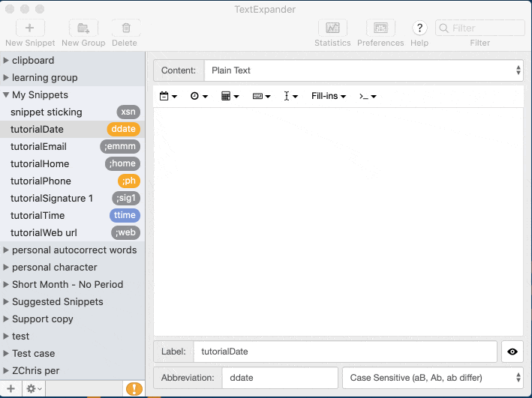Select the tutorialPhone snippet

pyautogui.click(x=72, y=181)
